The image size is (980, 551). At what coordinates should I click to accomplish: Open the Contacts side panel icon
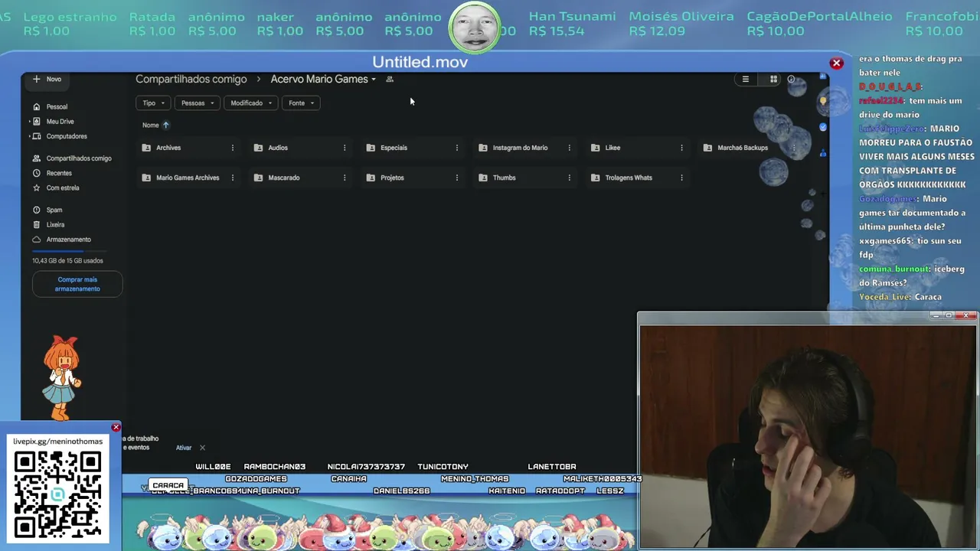(x=823, y=153)
